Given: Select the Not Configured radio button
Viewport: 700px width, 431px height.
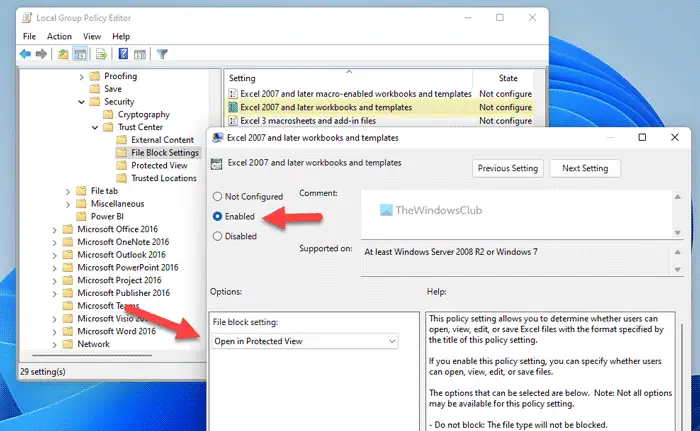Looking at the screenshot, I should tap(217, 197).
